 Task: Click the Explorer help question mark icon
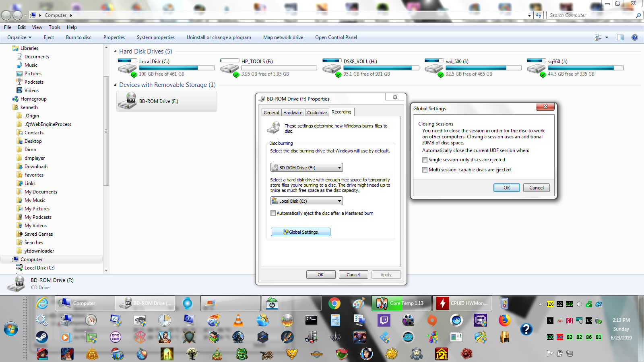[635, 37]
